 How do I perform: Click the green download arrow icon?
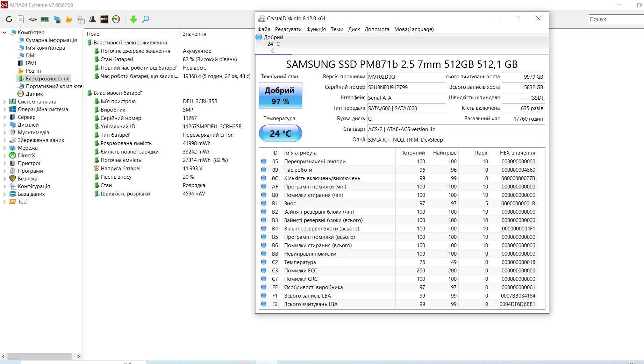[x=133, y=19]
